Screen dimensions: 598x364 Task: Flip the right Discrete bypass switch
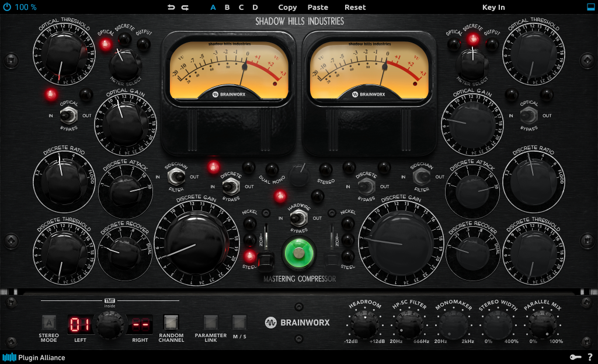[x=366, y=187]
